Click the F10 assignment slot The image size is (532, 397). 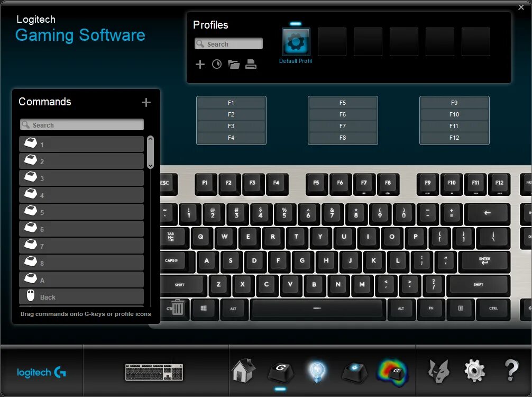[454, 114]
